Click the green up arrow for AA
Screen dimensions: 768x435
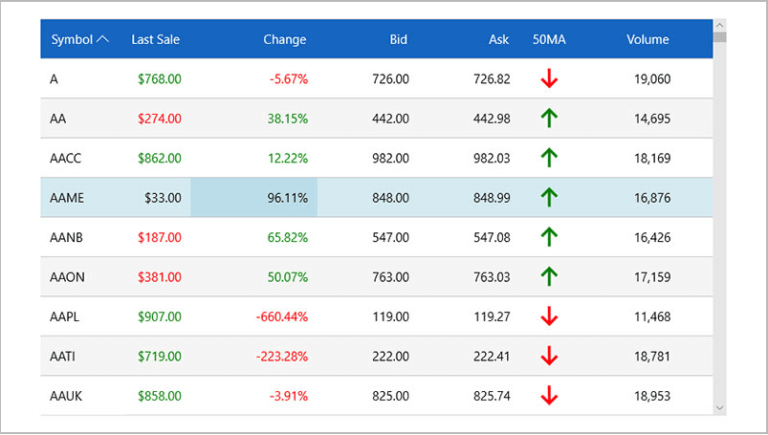[548, 118]
